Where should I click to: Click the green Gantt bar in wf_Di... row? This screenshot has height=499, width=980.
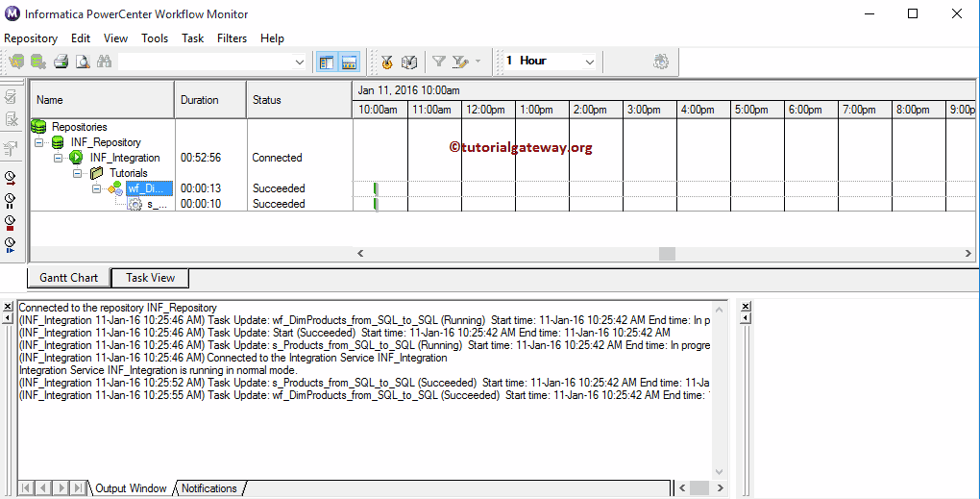click(x=376, y=188)
